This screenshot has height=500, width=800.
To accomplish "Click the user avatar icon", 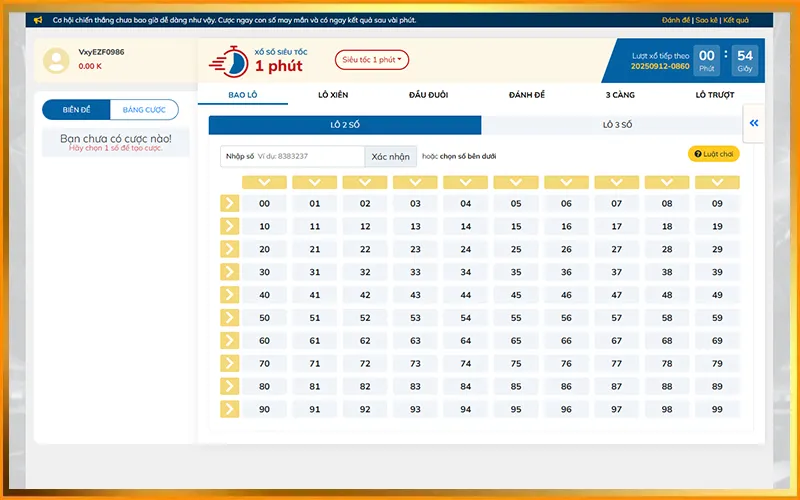I will click(x=56, y=60).
